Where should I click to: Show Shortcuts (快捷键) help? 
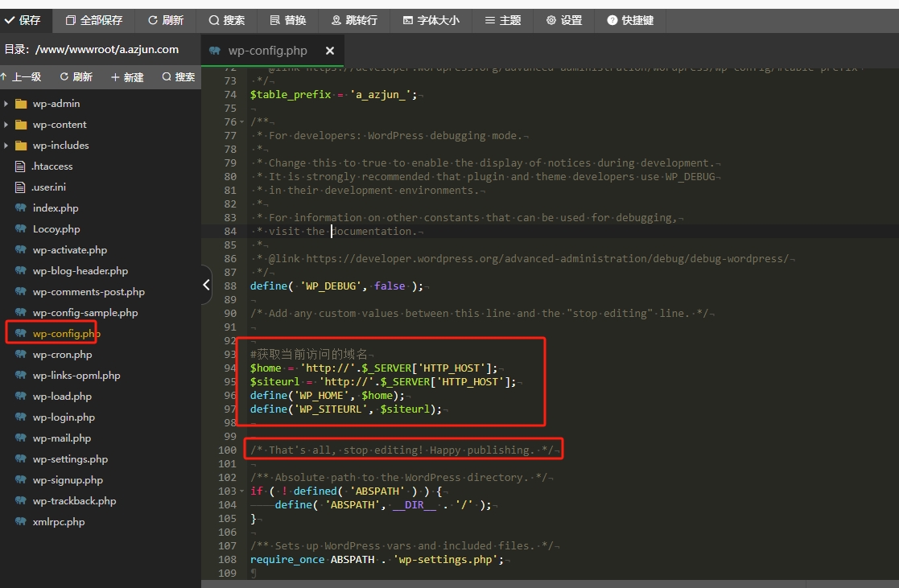coord(630,20)
